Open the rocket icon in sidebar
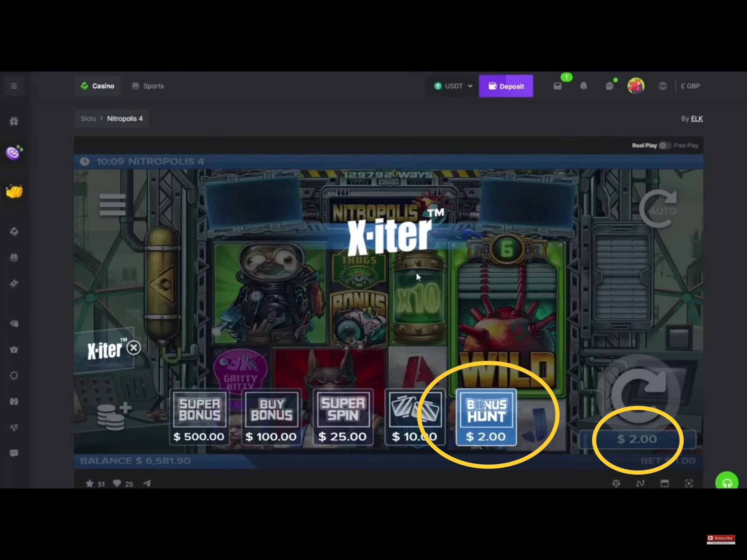Screen dimensions: 747x560 coord(14,283)
